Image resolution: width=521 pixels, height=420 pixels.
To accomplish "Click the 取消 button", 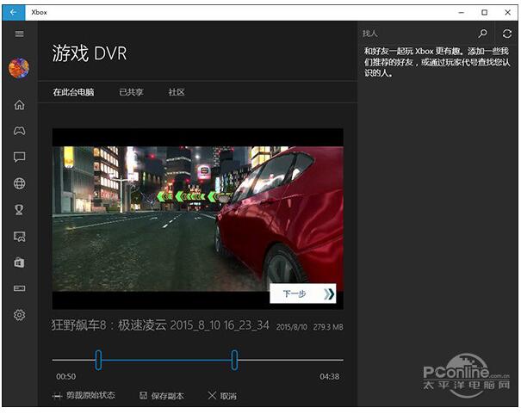I will click(222, 396).
